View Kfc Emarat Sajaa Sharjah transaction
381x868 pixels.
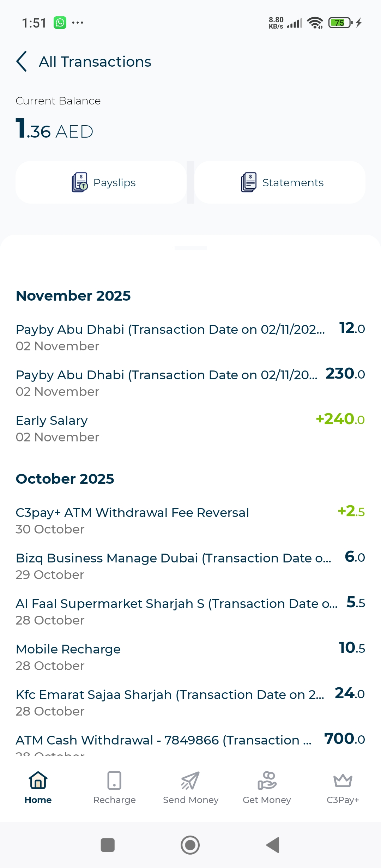pos(190,702)
